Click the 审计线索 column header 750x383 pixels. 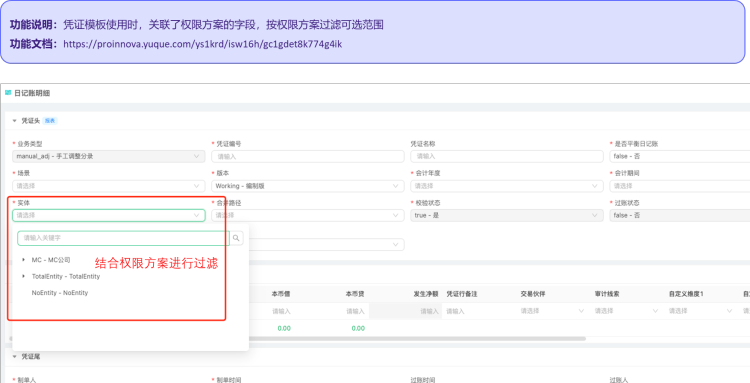coord(607,294)
